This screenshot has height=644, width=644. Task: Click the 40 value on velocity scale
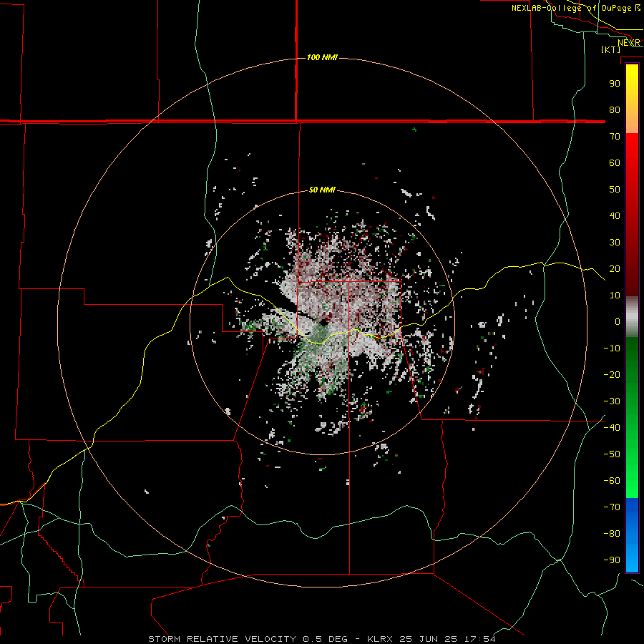[x=615, y=215]
